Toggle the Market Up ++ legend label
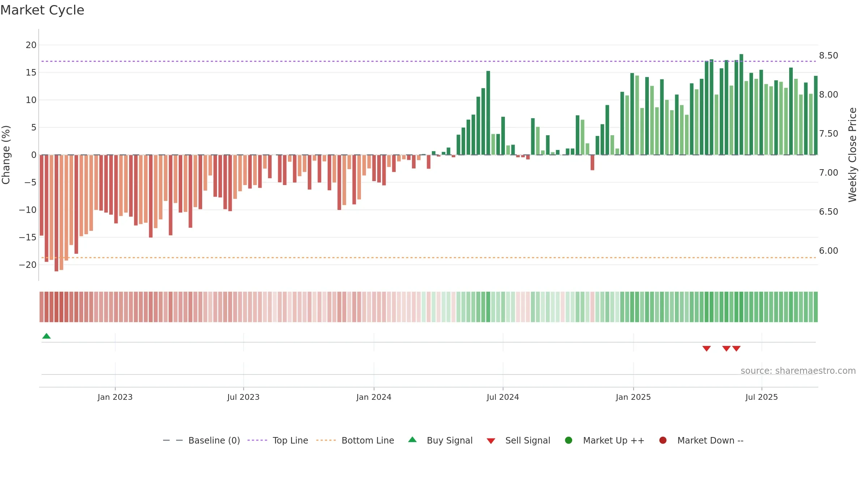Screen dimensions: 868x488 (x=614, y=440)
